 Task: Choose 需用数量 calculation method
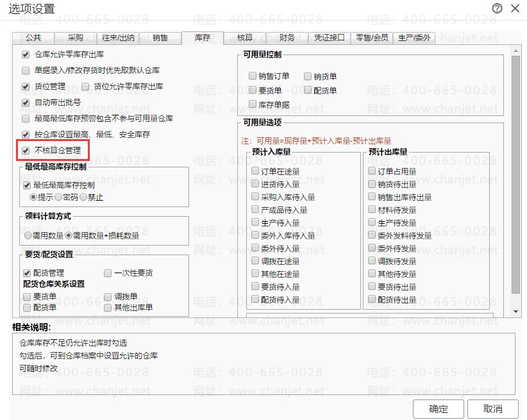pos(28,236)
